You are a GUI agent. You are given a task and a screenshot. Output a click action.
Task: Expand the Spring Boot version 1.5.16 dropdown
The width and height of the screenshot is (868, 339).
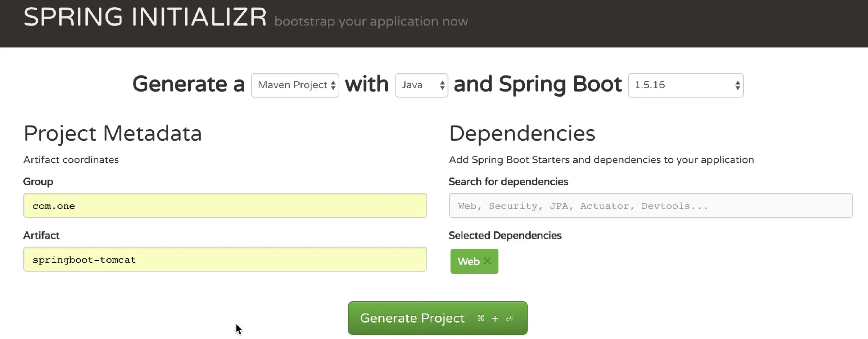coord(685,85)
